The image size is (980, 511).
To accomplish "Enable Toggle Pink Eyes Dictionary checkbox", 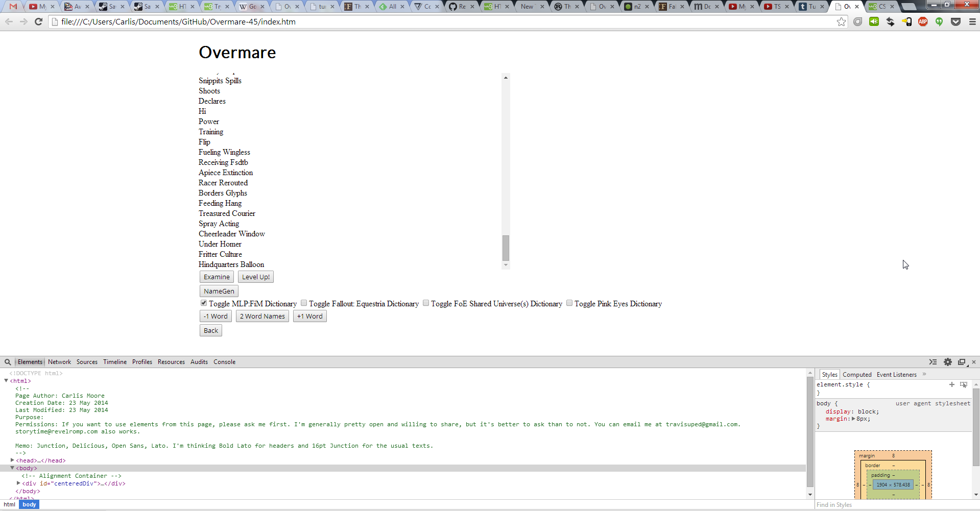I will click(569, 303).
